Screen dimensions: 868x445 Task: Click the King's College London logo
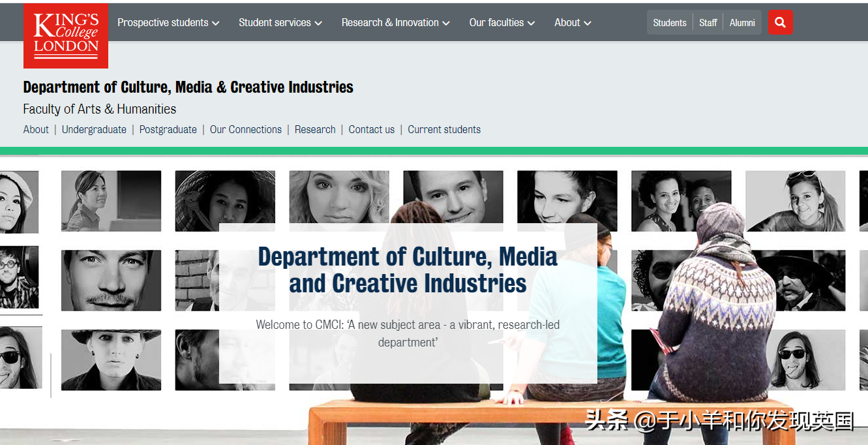tap(66, 35)
